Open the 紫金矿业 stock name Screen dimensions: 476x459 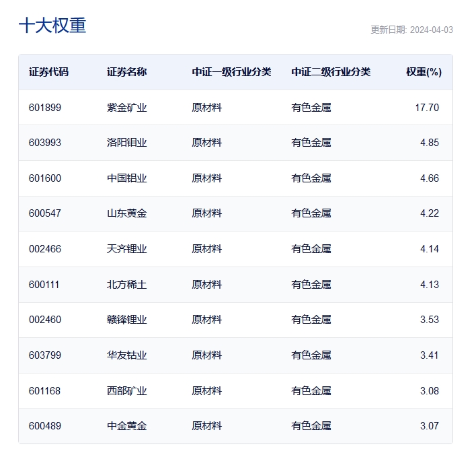[x=126, y=108]
